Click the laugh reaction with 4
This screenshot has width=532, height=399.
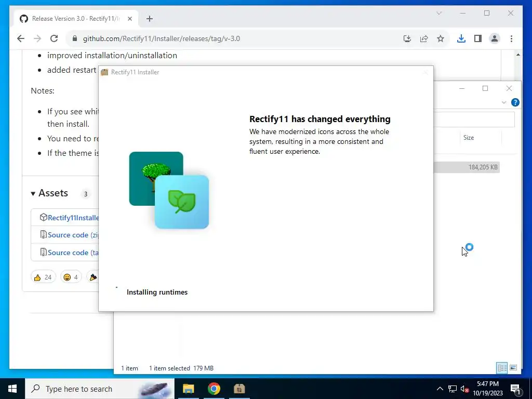tap(71, 277)
